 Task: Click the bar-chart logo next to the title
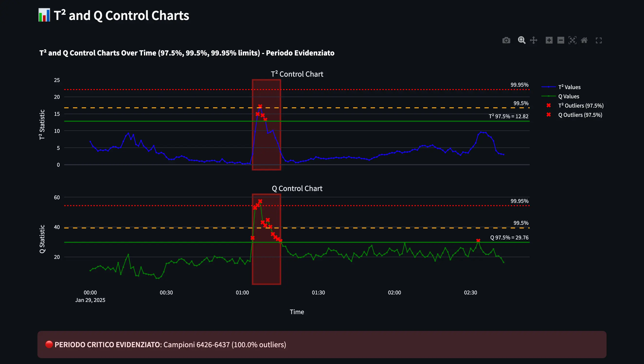click(x=44, y=15)
